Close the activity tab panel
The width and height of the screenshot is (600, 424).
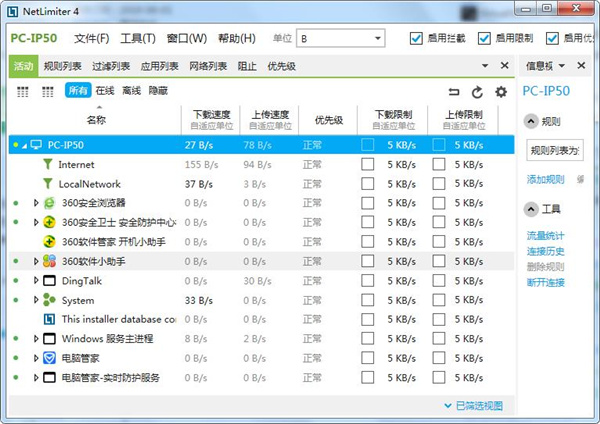pos(505,65)
